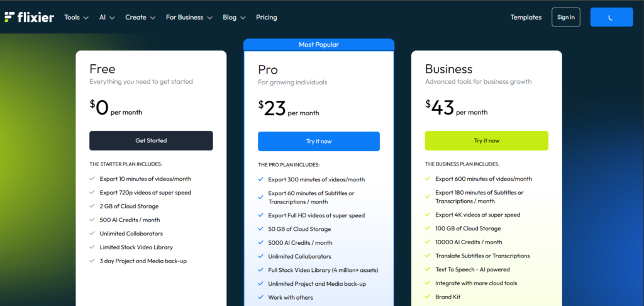Click 'Unlimited Project and Media back-up'
The image size is (644, 306).
(317, 284)
